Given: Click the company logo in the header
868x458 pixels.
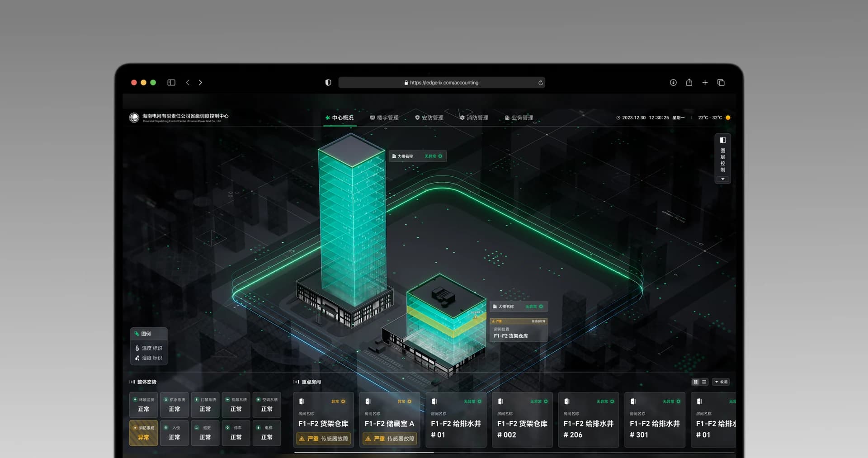Looking at the screenshot, I should coord(134,118).
